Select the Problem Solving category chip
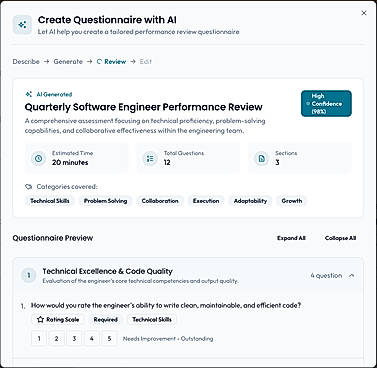This screenshot has width=377, height=368. point(105,201)
